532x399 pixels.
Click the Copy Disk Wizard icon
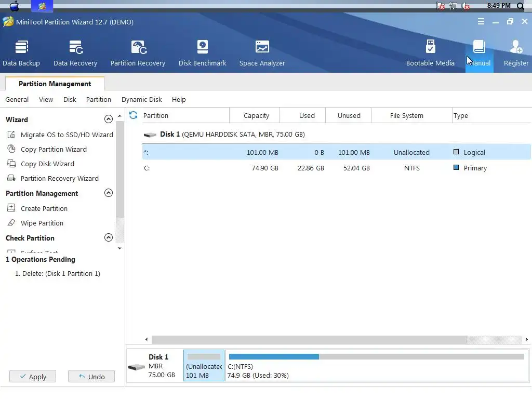[11, 164]
